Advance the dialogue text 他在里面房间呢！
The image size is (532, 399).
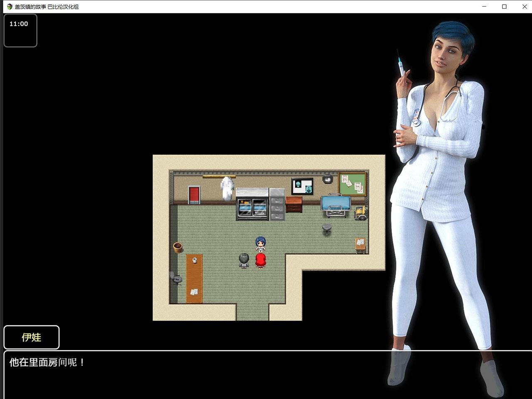pos(266,374)
